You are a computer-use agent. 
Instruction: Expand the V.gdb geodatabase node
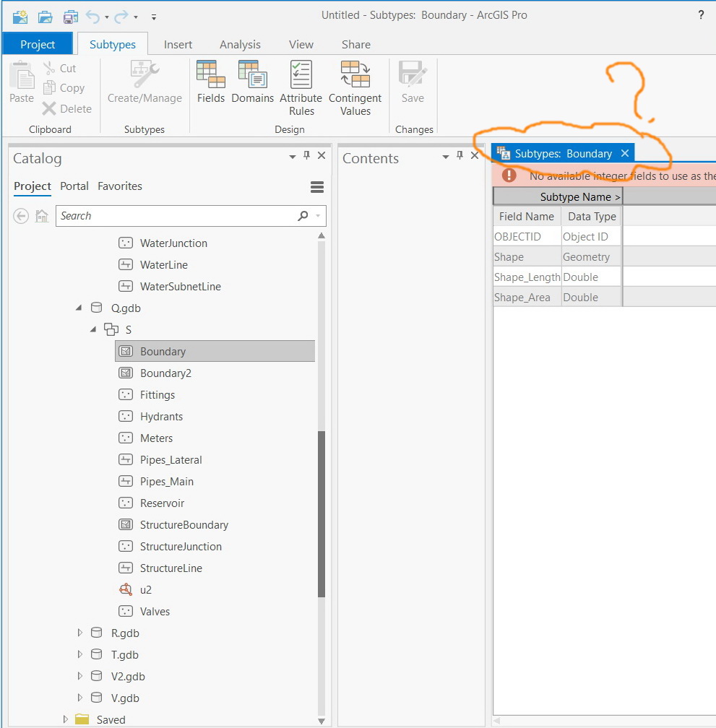(79, 698)
